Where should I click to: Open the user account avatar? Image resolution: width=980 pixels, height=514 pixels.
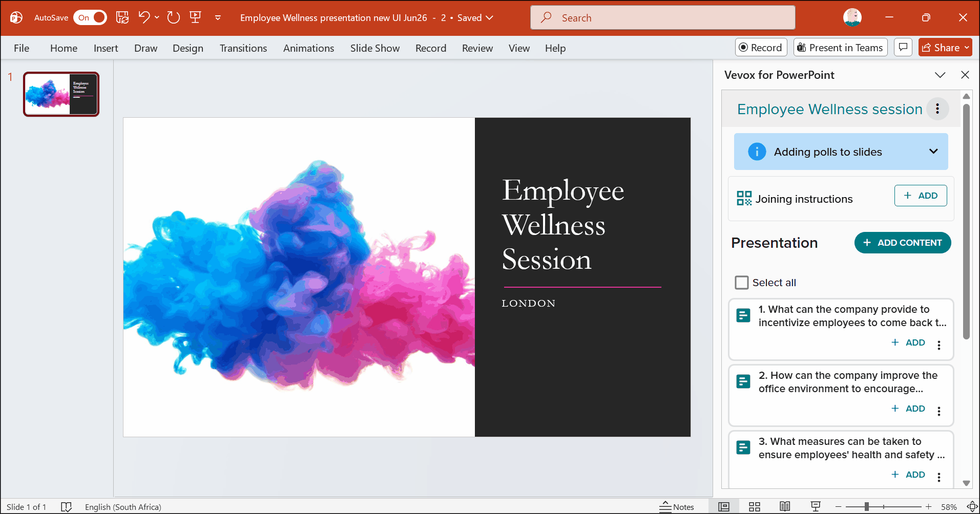852,17
